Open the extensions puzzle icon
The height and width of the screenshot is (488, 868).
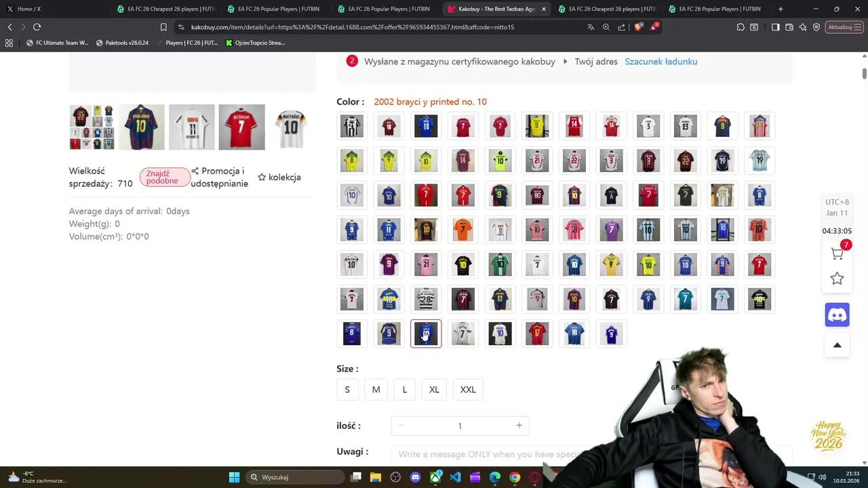coord(741,27)
